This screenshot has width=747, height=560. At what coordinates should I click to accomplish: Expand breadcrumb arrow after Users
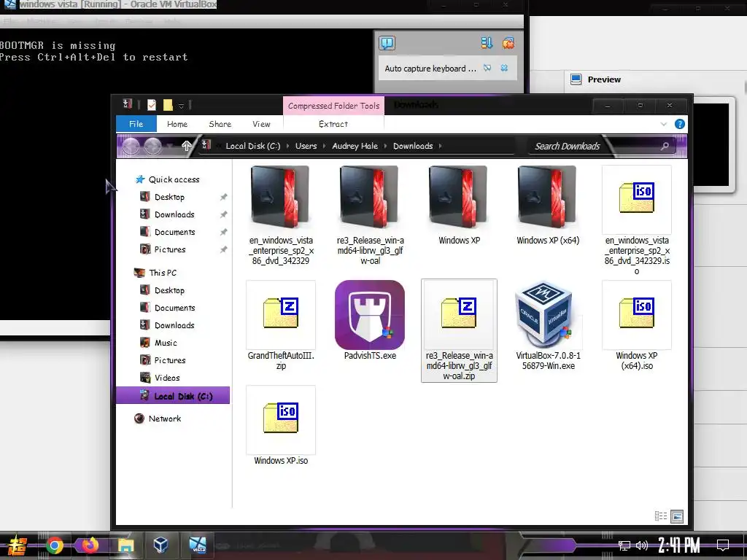(325, 146)
